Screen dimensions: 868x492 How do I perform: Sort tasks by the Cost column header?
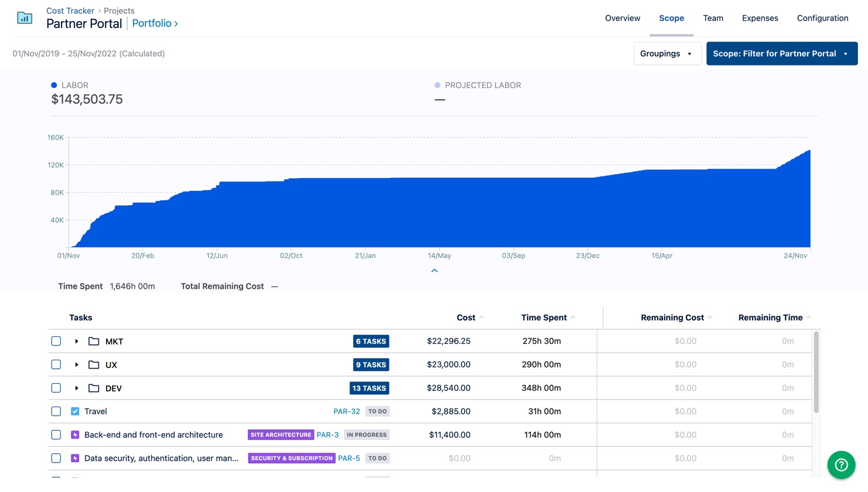[x=466, y=317]
